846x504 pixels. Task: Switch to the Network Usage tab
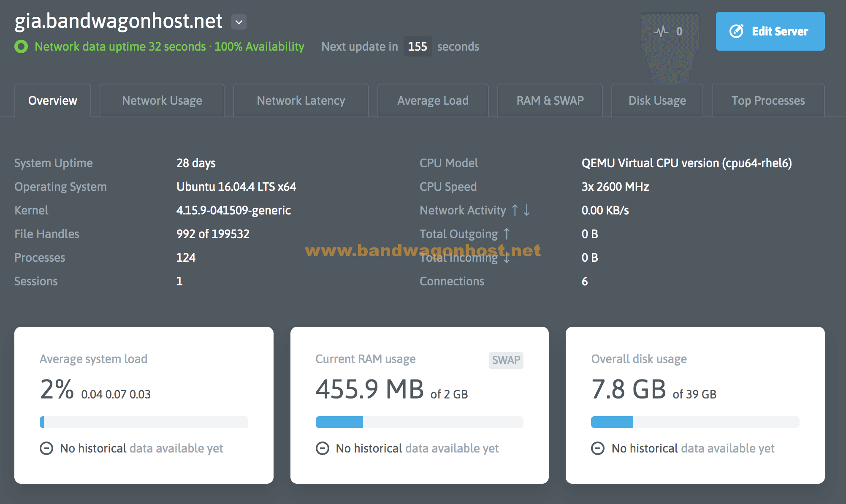[x=162, y=100]
